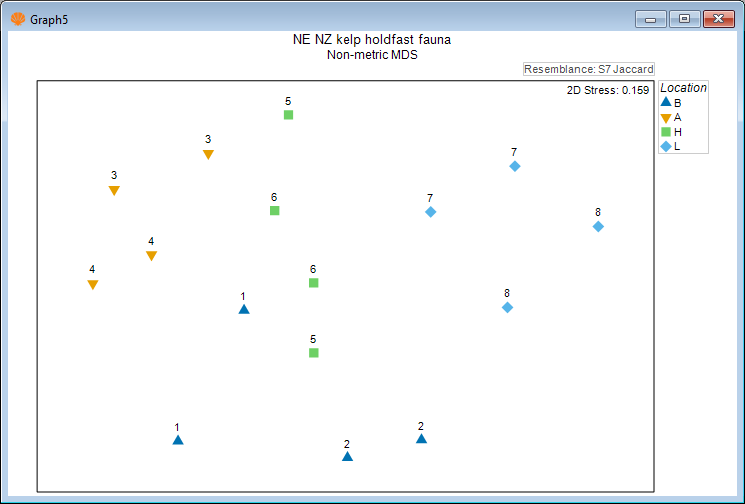Maximize the Graph5 window

pos(685,19)
